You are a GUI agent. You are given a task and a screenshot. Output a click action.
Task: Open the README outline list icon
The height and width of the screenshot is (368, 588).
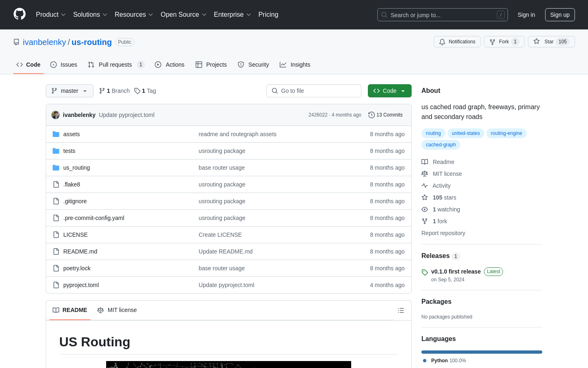(401, 310)
